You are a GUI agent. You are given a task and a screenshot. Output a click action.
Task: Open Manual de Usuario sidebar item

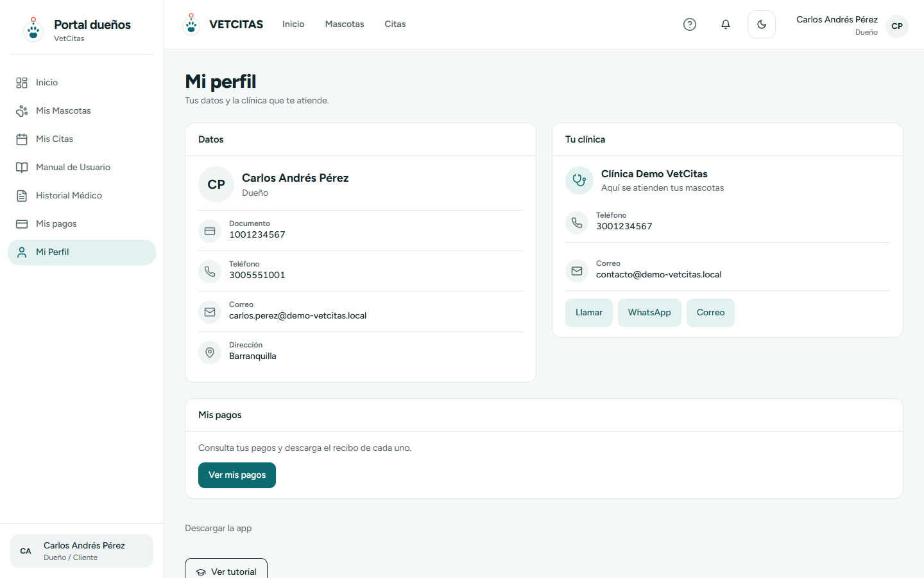pyautogui.click(x=81, y=168)
